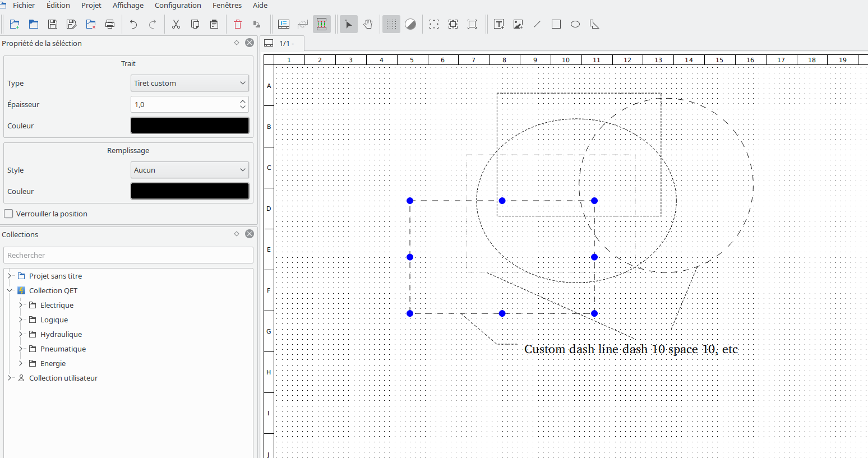Click the rotate selection icon
Image resolution: width=868 pixels, height=458 pixels.
click(x=257, y=24)
